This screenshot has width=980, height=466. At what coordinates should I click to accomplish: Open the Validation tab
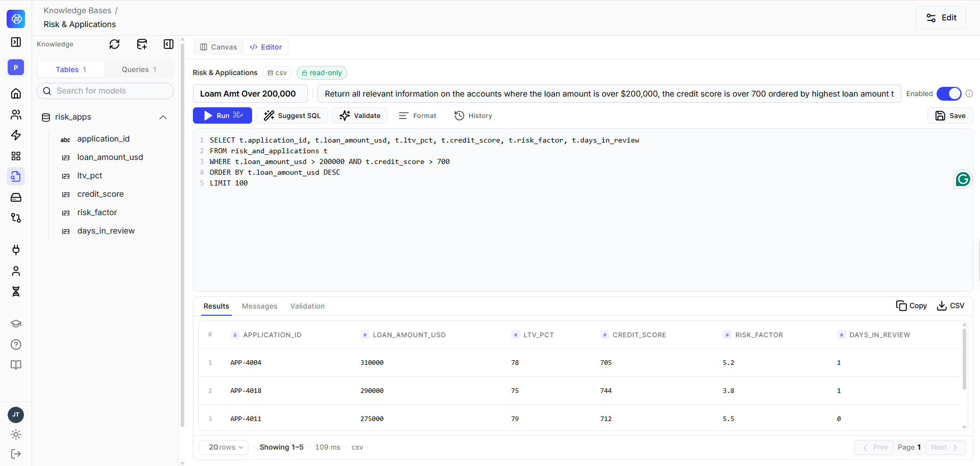pyautogui.click(x=307, y=306)
